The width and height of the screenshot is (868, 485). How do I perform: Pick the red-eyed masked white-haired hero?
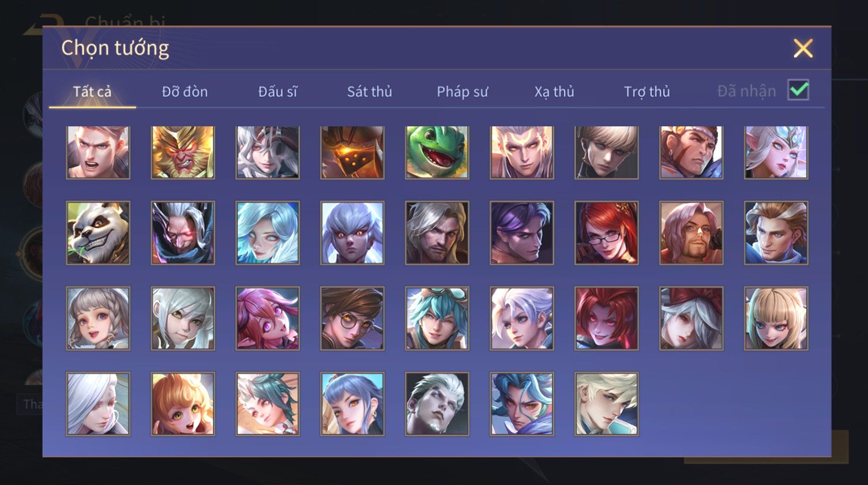(183, 233)
